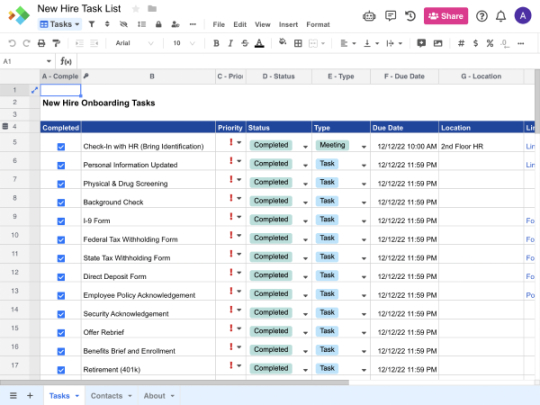Open the notifications bell
Screen dimensions: 540x405
[501, 16]
